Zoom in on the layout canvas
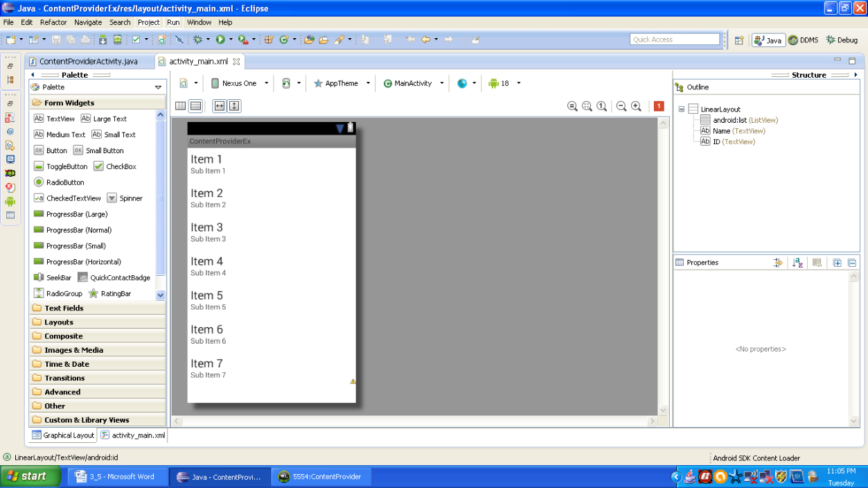 636,106
